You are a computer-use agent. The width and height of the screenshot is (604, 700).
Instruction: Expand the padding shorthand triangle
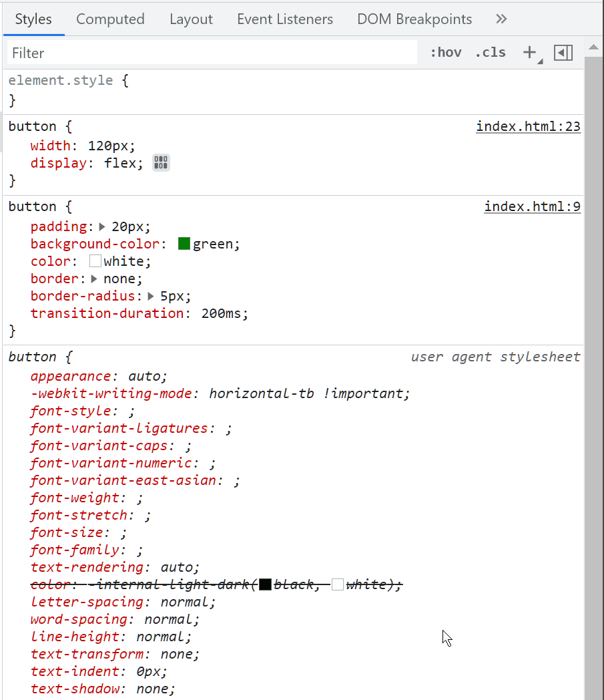click(102, 227)
